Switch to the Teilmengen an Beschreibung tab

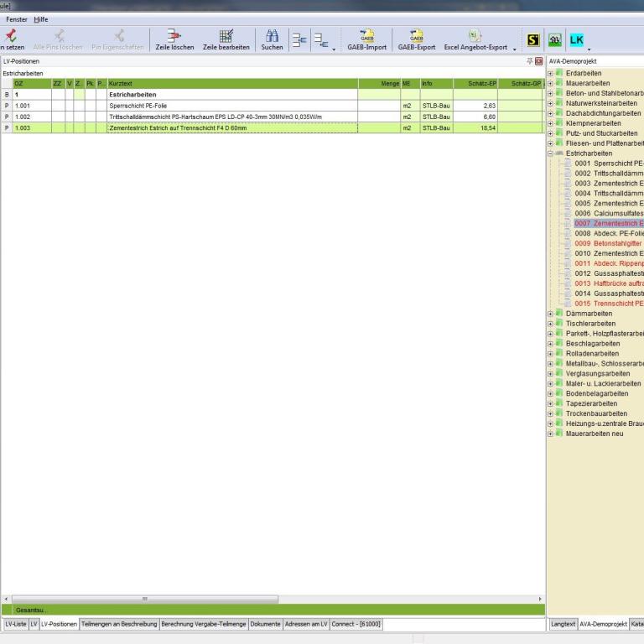119,624
